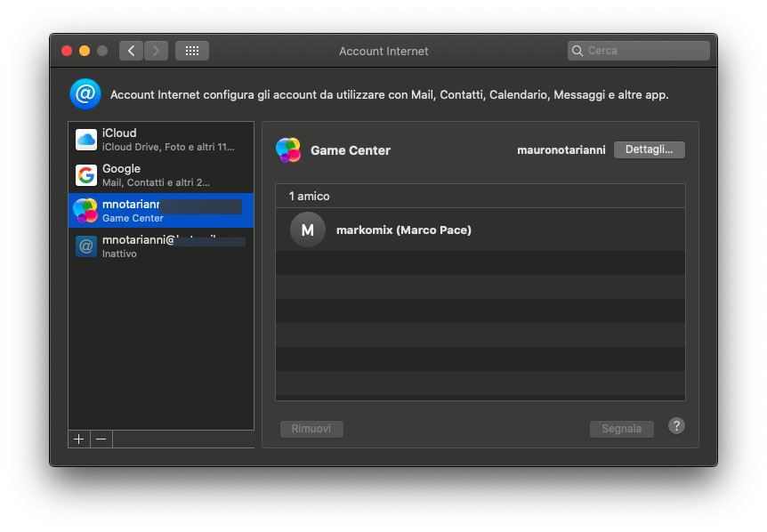Click the 'iCloud Drive, Foto e altri 11...' subtitle
Screen dimensions: 767x532
[168, 147]
